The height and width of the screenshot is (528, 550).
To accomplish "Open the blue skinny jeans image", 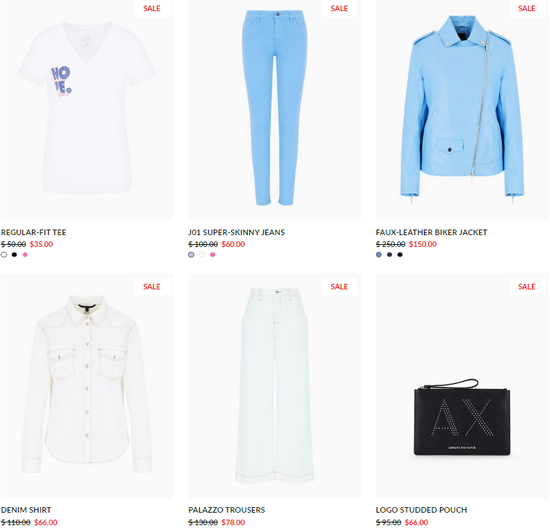I will tap(274, 110).
